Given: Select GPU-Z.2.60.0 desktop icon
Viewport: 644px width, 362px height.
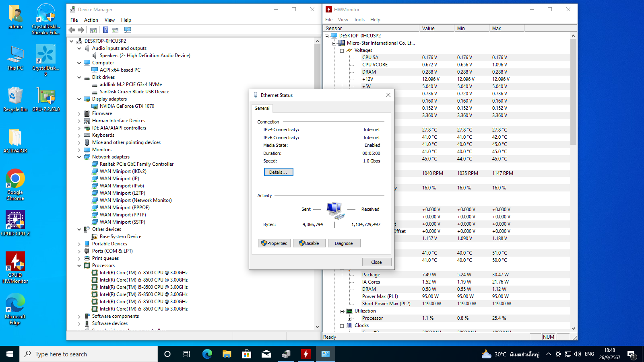Looking at the screenshot, I should (46, 99).
